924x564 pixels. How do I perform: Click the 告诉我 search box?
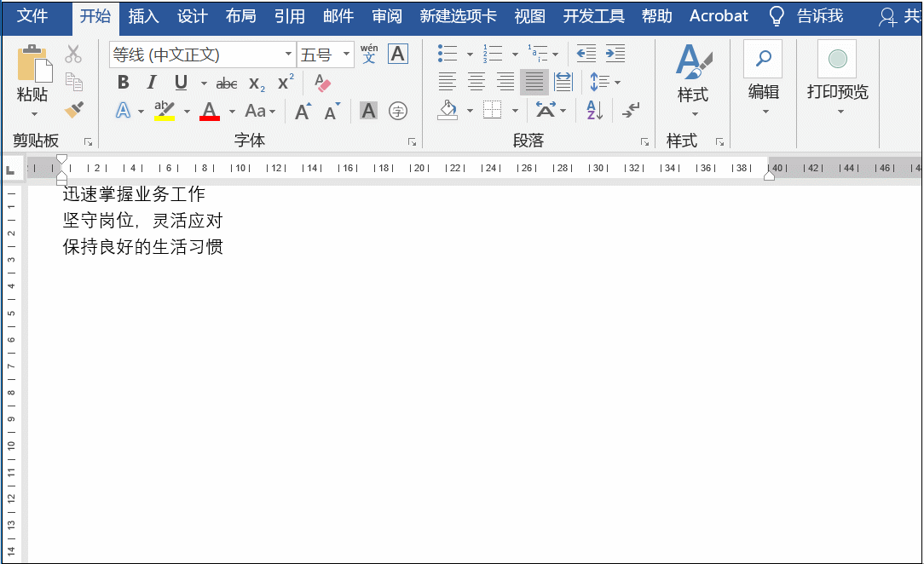tap(820, 16)
